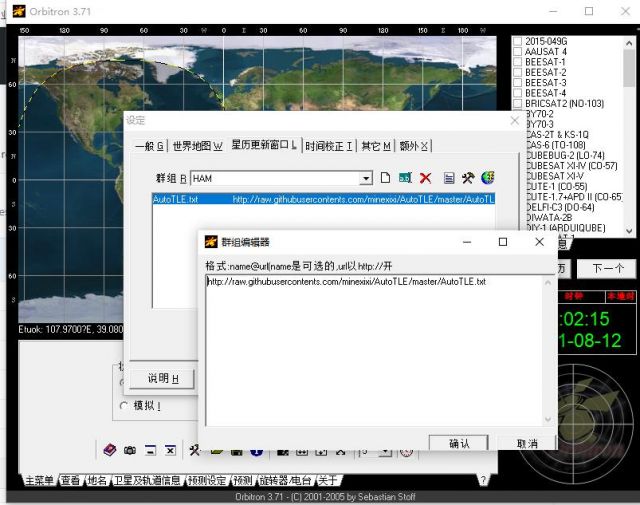Select the 星历更新窗口 L tab
640x505 pixels.
point(264,145)
